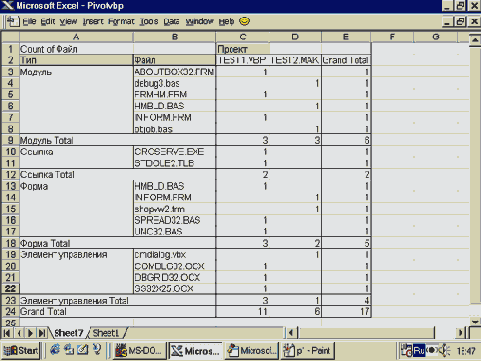Click the fourth quick launch icon
The image size is (481, 361).
coord(97,350)
